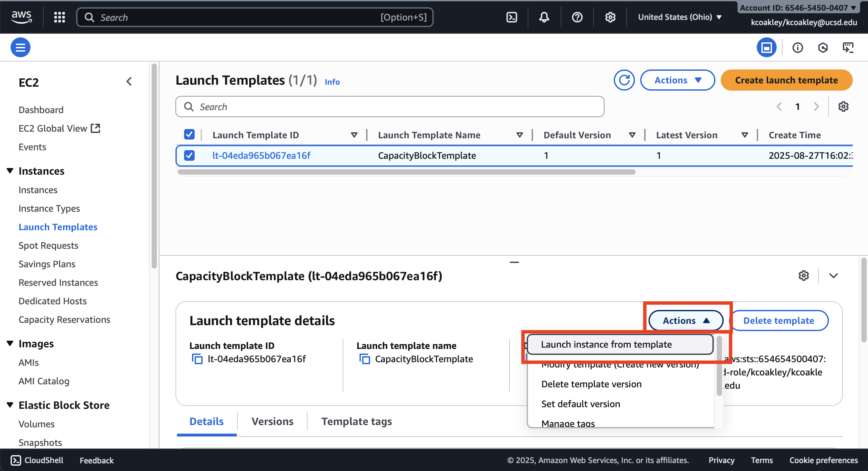The image size is (868, 471).
Task: Click Create launch template button
Action: click(786, 80)
